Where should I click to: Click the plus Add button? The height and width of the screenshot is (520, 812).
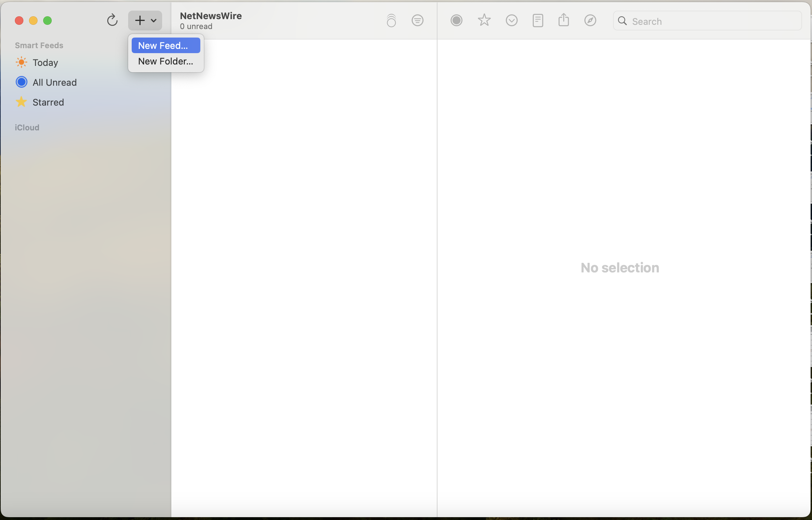(x=140, y=21)
